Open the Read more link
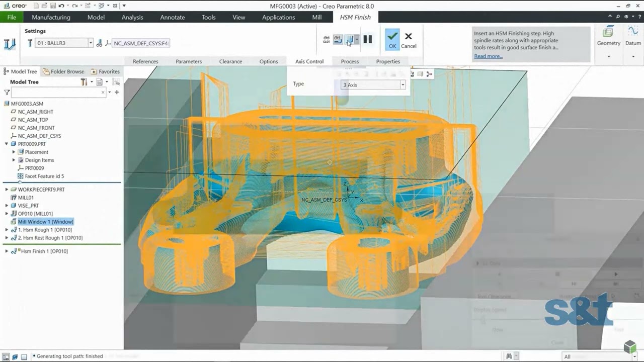The height and width of the screenshot is (362, 644). (x=488, y=56)
